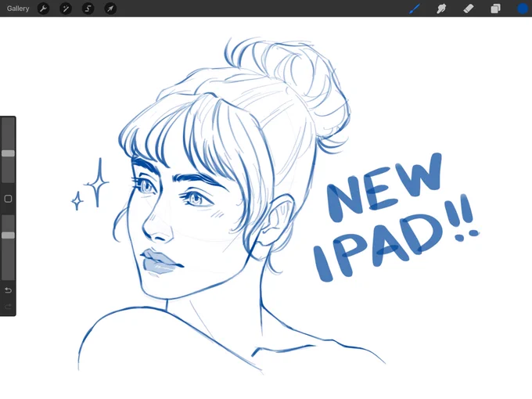
Task: Redo using the dimmed sidebar arrow
Action: [8, 307]
